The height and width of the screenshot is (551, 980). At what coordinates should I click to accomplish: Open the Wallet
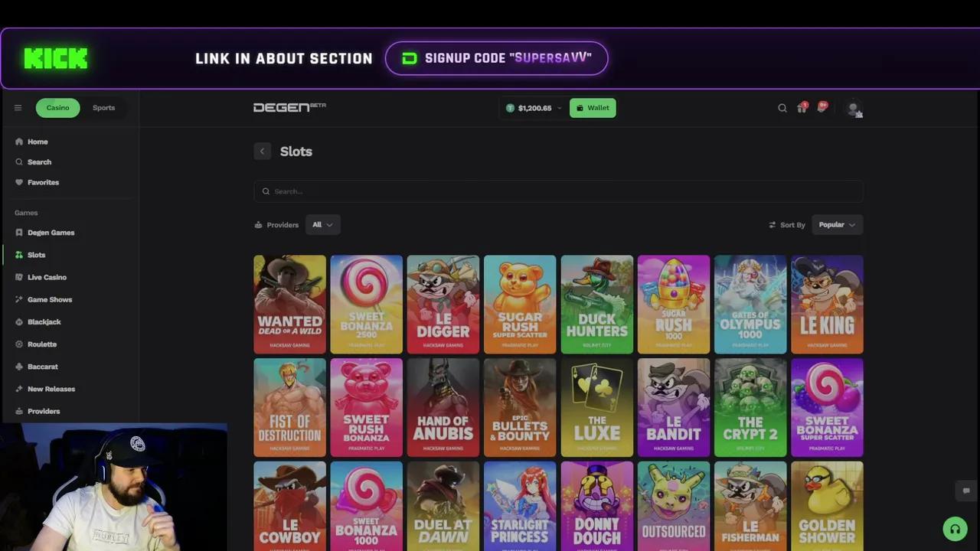coord(593,108)
